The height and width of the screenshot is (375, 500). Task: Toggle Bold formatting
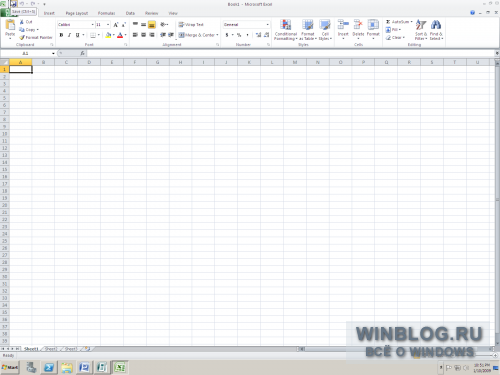pyautogui.click(x=61, y=35)
